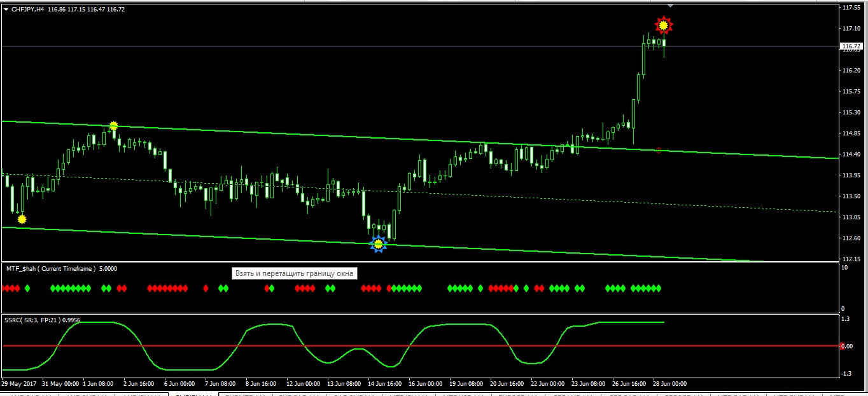This screenshot has width=868, height=396.
Task: Click the 117.10 price axis label
Action: 851,29
